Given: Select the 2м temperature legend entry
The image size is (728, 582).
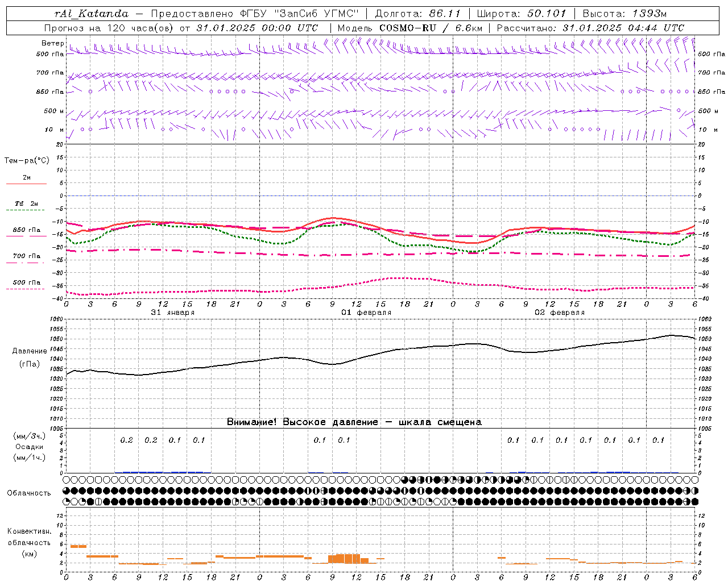Looking at the screenshot, I should coord(27,178).
